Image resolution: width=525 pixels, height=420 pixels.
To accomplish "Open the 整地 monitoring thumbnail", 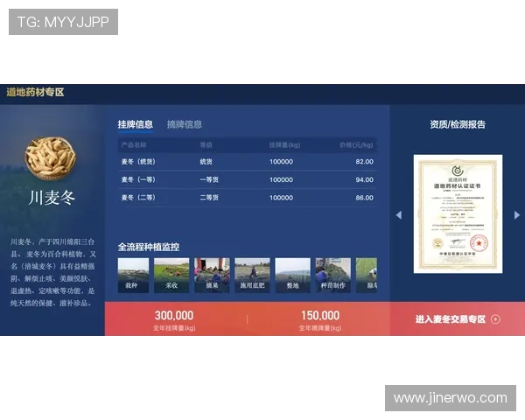I will tap(292, 276).
